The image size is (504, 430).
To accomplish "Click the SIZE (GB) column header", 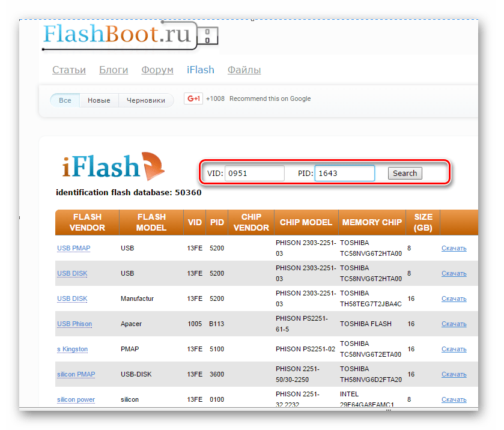I will (423, 222).
